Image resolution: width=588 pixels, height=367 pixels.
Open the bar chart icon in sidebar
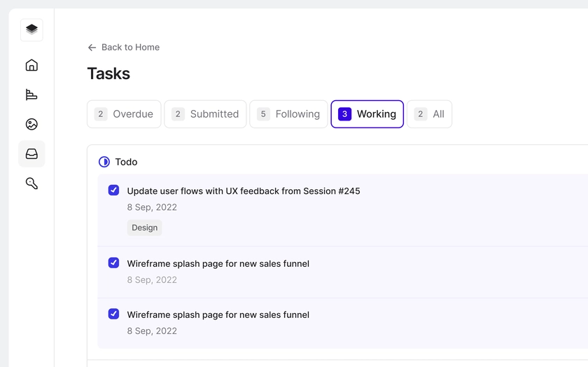pos(31,95)
